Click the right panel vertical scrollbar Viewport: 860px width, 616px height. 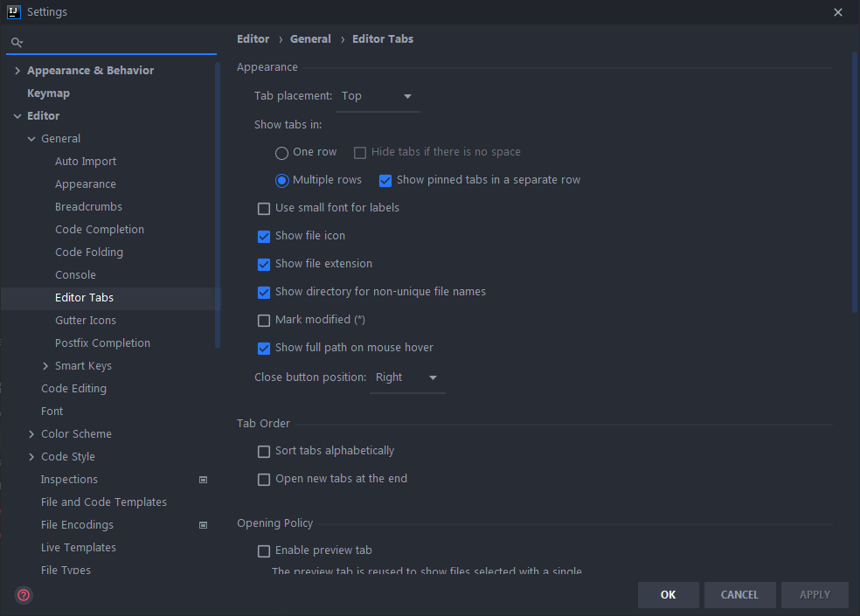(x=855, y=183)
